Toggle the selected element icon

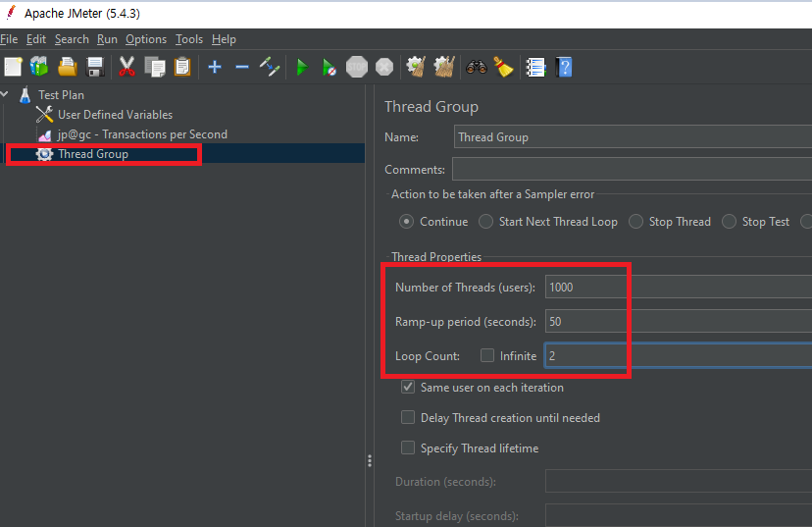(270, 67)
